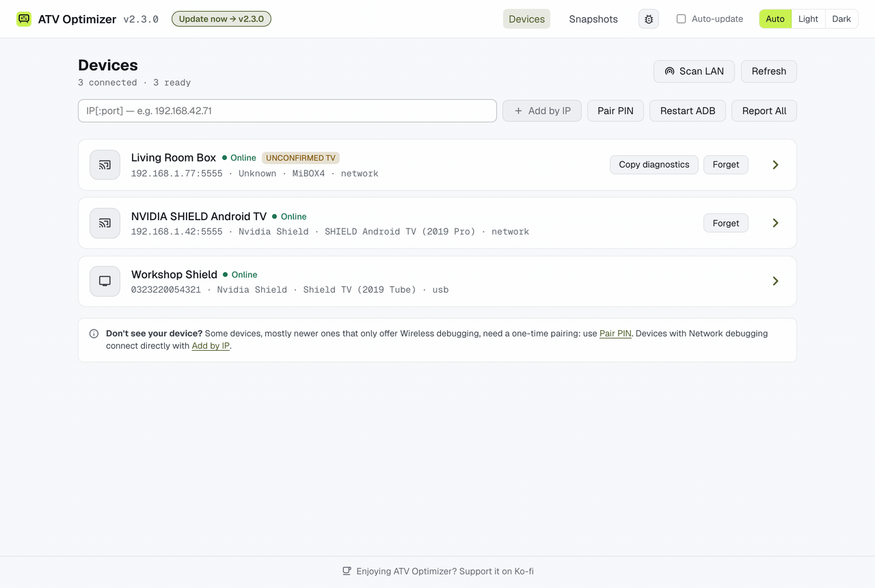
Task: Click the 3 connected · 3 ready status
Action: tap(135, 83)
